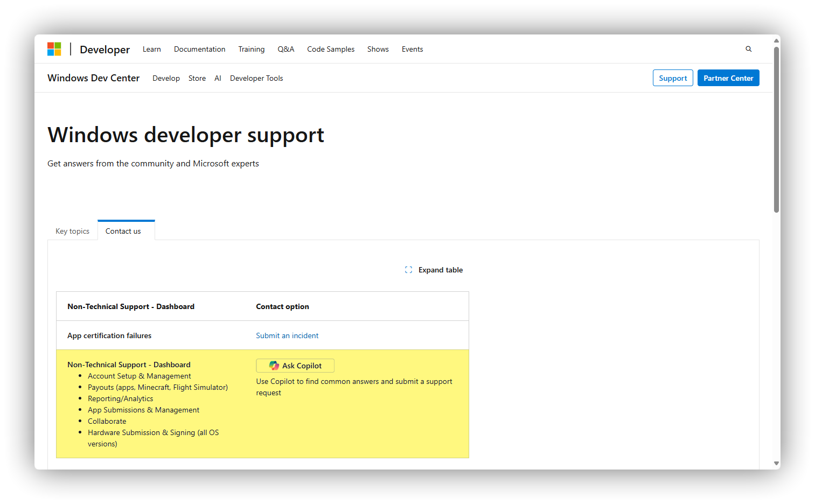Click the 'Collaborate' list item
This screenshot has width=815, height=504.
(x=107, y=421)
